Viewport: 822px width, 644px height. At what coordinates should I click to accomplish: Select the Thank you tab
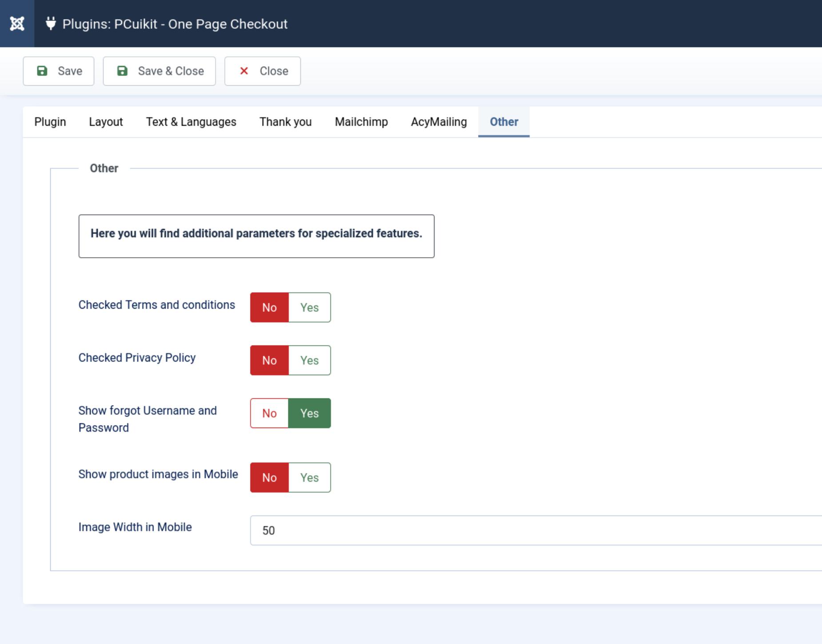click(x=286, y=122)
